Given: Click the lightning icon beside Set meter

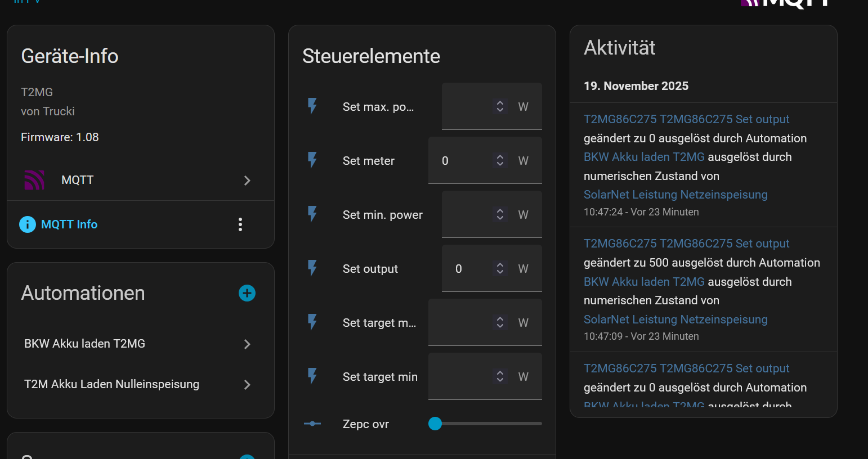Looking at the screenshot, I should [312, 160].
